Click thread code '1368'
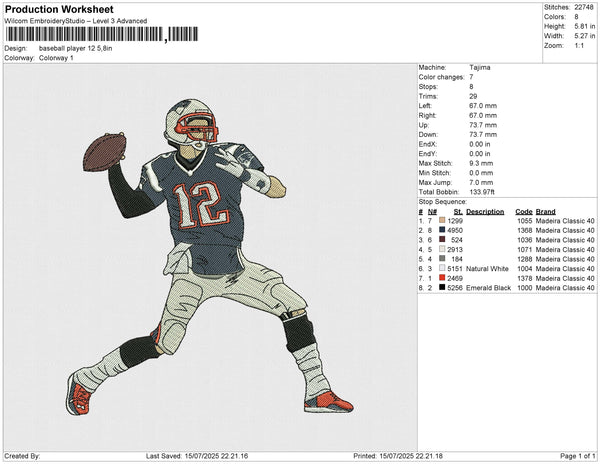Screen dimensions: 600x464 [x=525, y=230]
